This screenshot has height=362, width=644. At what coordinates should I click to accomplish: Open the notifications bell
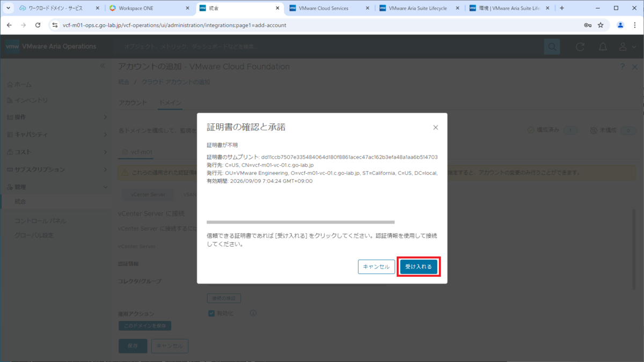(603, 47)
